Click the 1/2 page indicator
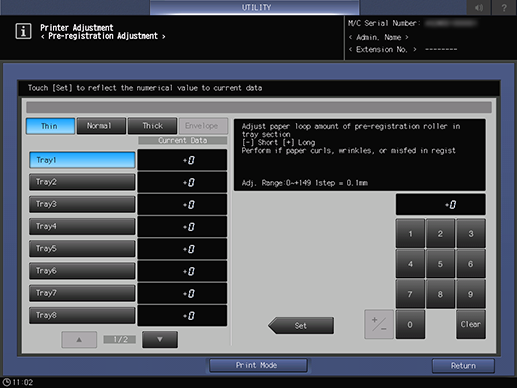The image size is (517, 388). [x=120, y=339]
